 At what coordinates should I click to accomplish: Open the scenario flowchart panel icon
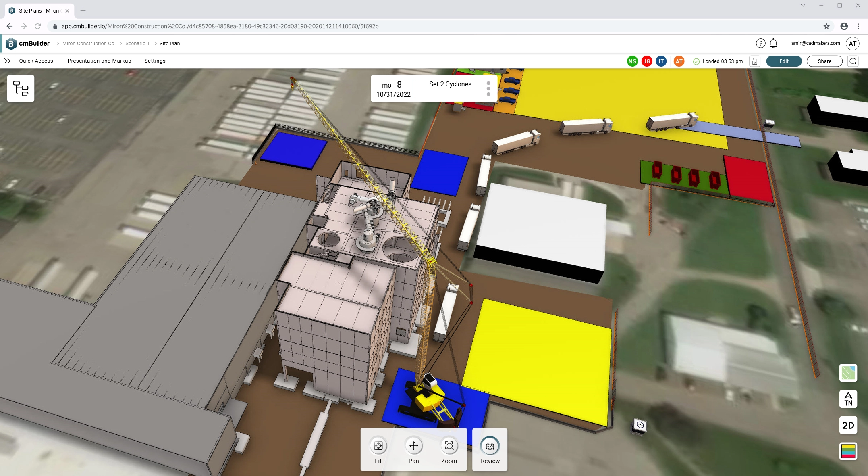pos(21,88)
